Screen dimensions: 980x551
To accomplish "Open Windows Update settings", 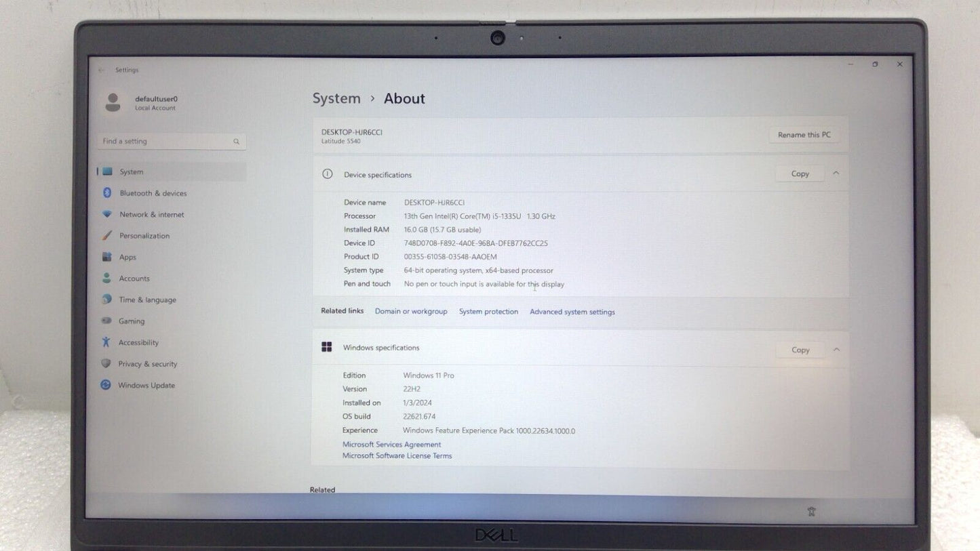I will [172, 385].
